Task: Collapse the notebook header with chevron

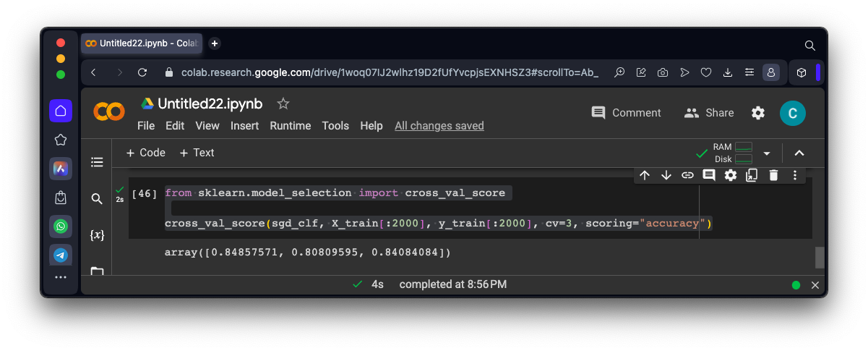Action: [x=799, y=153]
